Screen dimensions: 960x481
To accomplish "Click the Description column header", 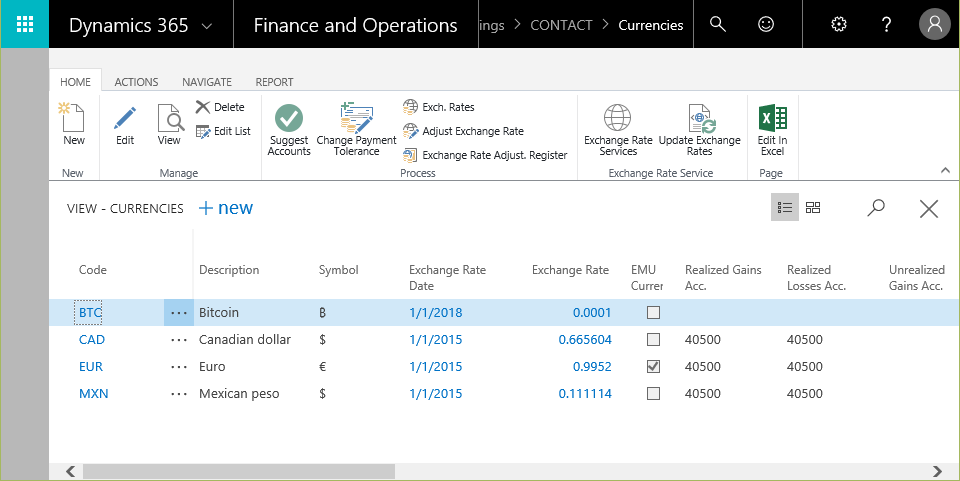I will (x=229, y=270).
